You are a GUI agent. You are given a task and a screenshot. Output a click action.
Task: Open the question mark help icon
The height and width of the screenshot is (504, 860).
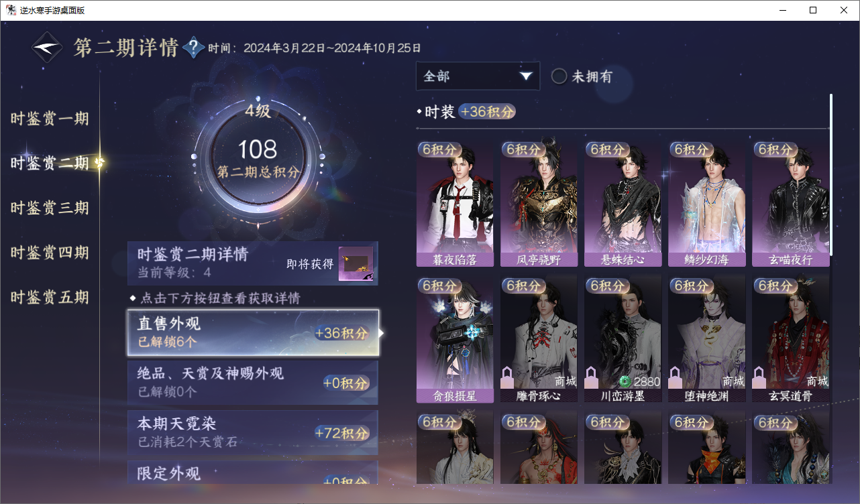point(194,48)
